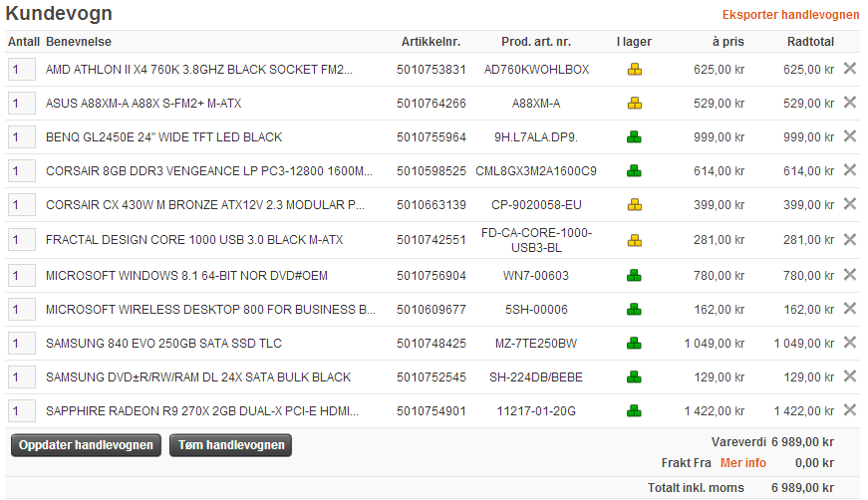Select SAMSUNG DVD±R/RW/RAM DL 24X name

pyautogui.click(x=198, y=377)
